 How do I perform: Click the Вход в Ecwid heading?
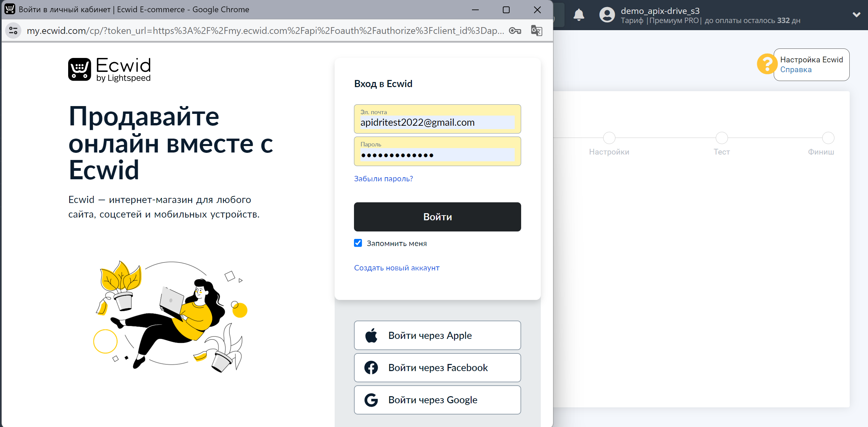click(x=383, y=84)
